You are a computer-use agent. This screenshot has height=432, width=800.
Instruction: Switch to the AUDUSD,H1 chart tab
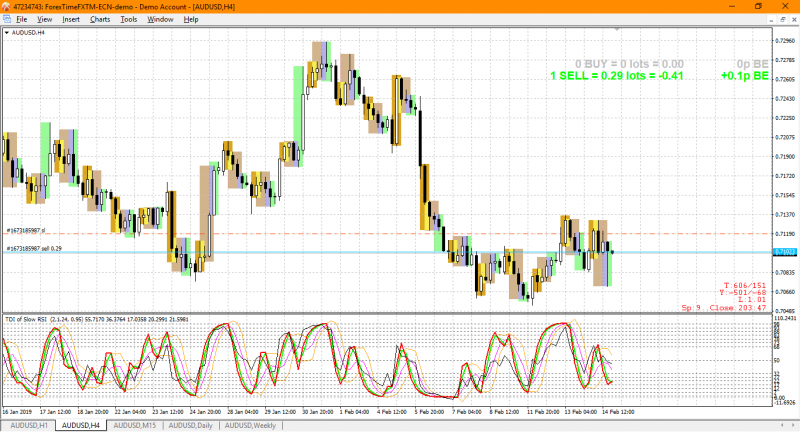[x=29, y=425]
